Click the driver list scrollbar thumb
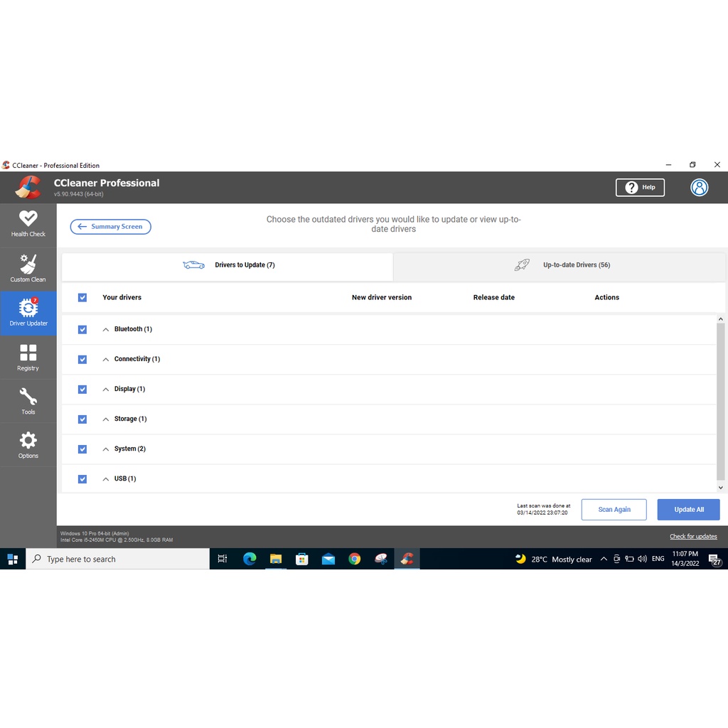728x728 pixels. click(721, 402)
